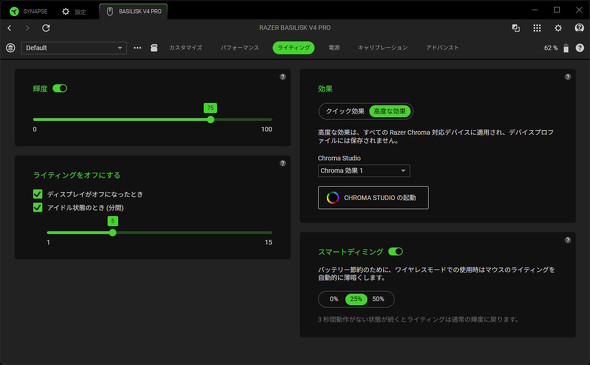Switch to the パフォーマンス tab
Image resolution: width=590 pixels, height=365 pixels.
pos(240,48)
